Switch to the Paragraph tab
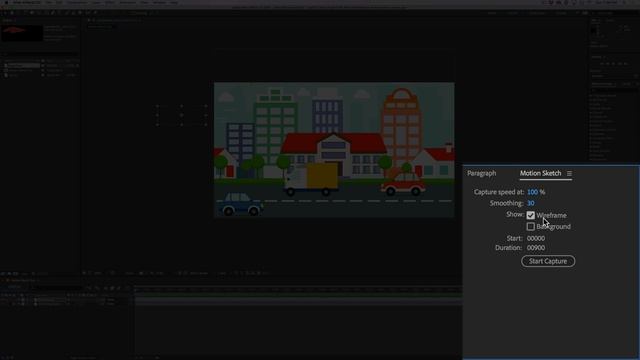640x360 pixels. [x=482, y=173]
